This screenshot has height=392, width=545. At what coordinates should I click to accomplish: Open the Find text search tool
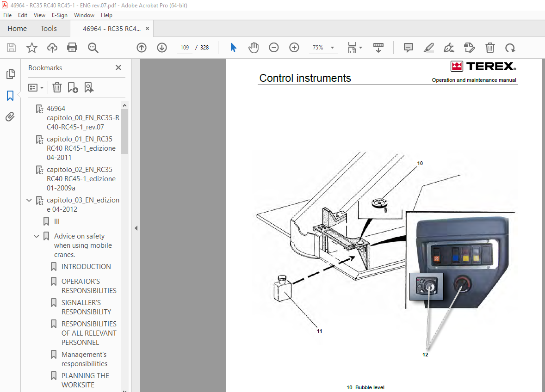click(x=93, y=48)
